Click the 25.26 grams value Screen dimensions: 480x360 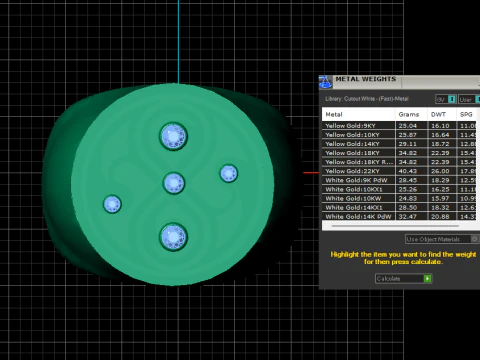[x=408, y=189]
